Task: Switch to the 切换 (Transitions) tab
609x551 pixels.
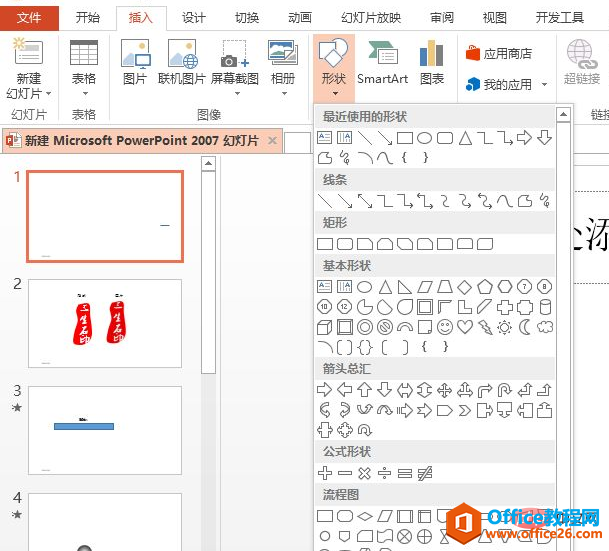Action: tap(246, 17)
